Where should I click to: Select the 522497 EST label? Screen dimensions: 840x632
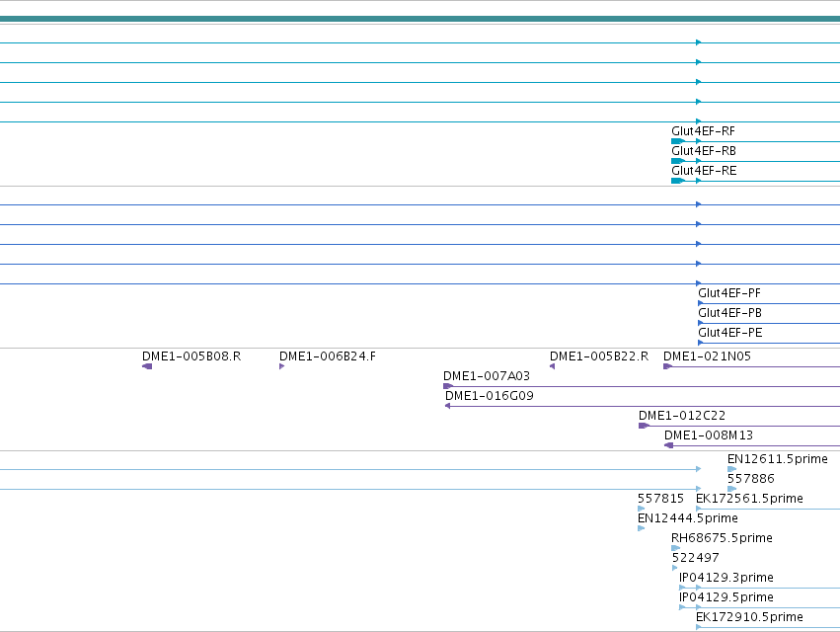(695, 559)
